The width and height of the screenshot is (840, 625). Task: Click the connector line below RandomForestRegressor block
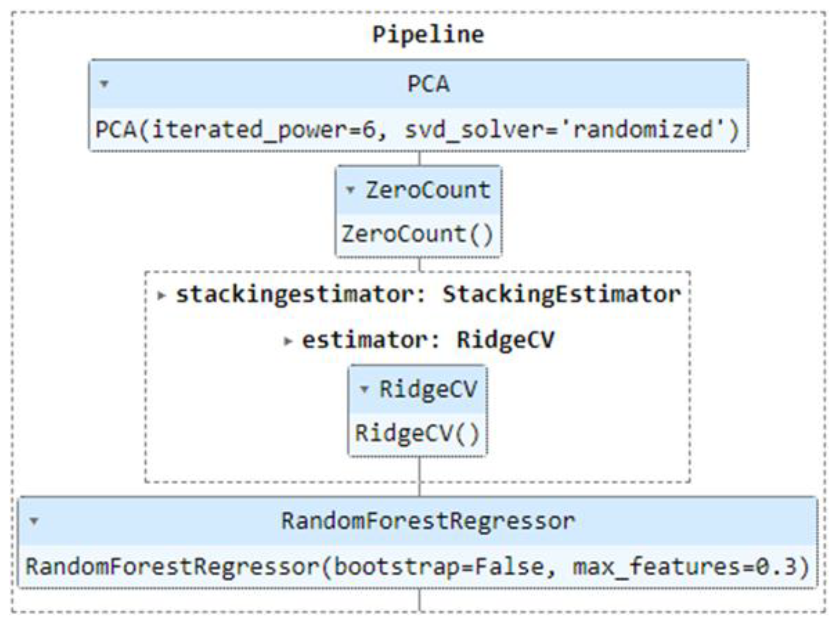[x=419, y=599]
